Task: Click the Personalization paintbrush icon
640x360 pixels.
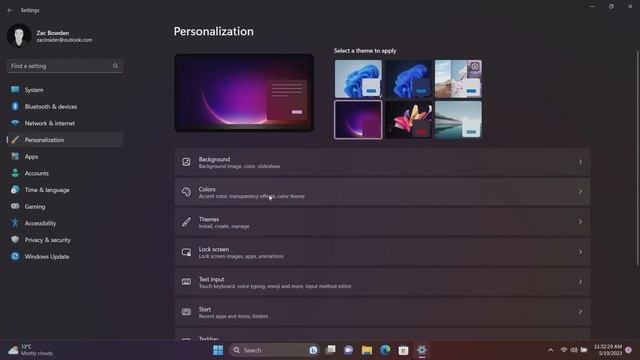Action: [x=15, y=140]
